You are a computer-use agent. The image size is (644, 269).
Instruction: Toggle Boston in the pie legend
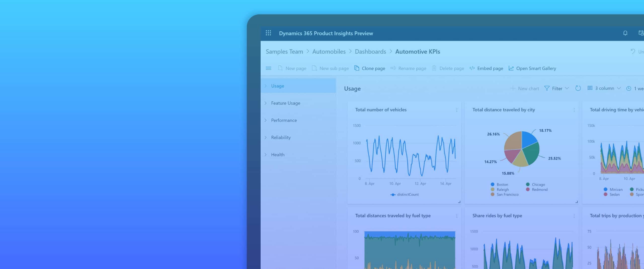tap(499, 184)
